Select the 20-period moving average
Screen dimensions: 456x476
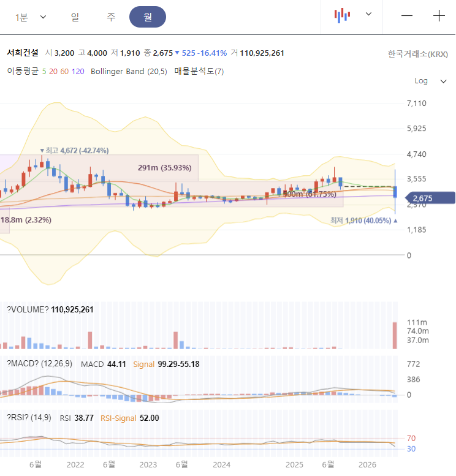pos(53,72)
